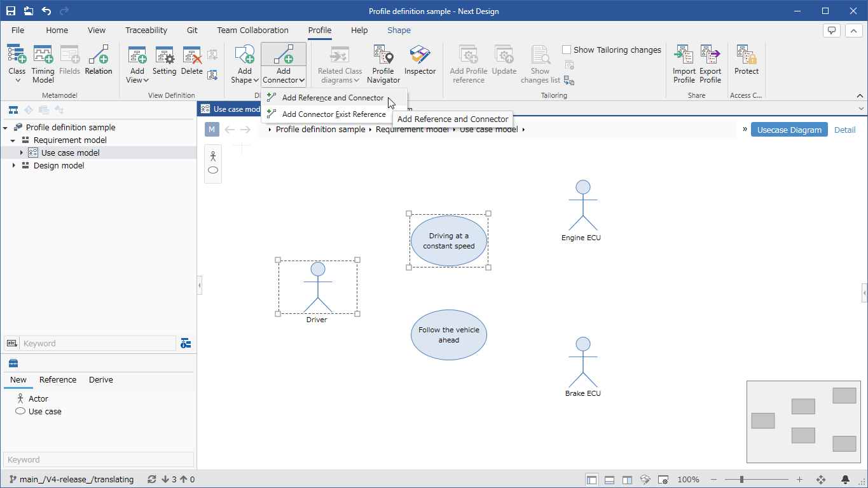This screenshot has width=868, height=488.
Task: Toggle the bottom pane layout button
Action: (x=609, y=480)
